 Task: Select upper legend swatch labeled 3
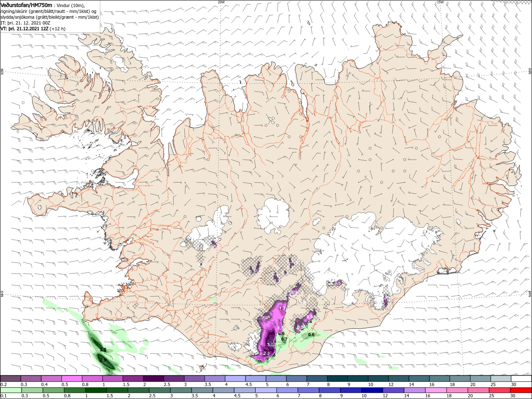coord(195,378)
